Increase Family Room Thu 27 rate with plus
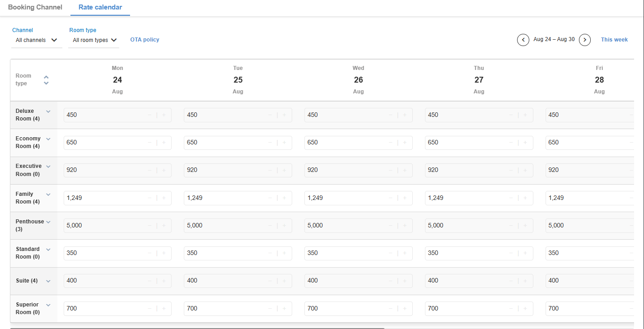The width and height of the screenshot is (644, 329). (526, 198)
